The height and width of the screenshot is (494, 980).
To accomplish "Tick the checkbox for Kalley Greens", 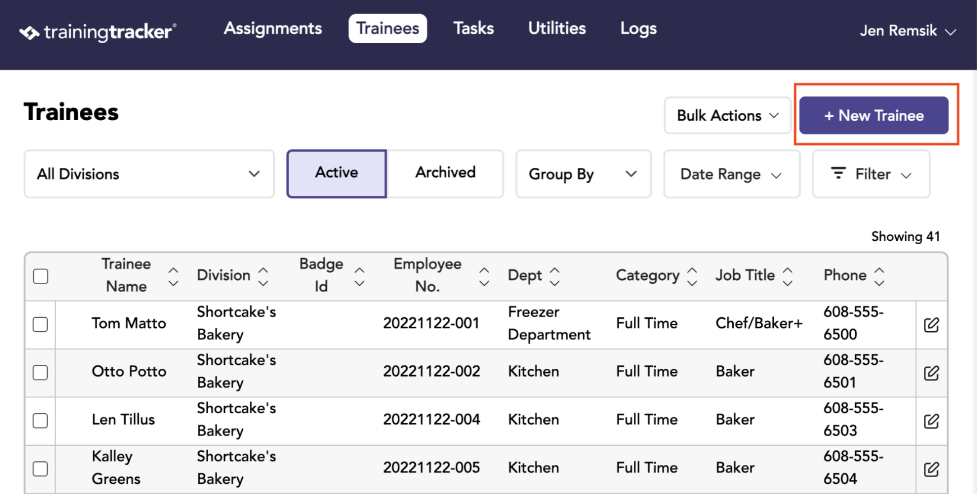I will (x=40, y=469).
